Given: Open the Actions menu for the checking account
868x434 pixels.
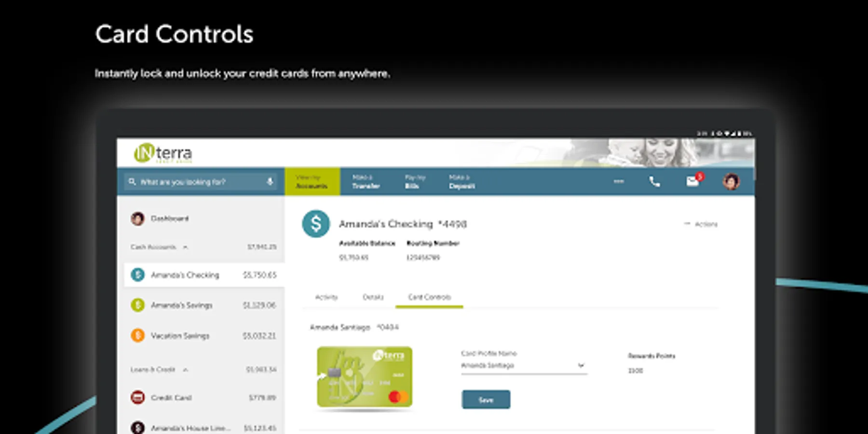Looking at the screenshot, I should [701, 224].
